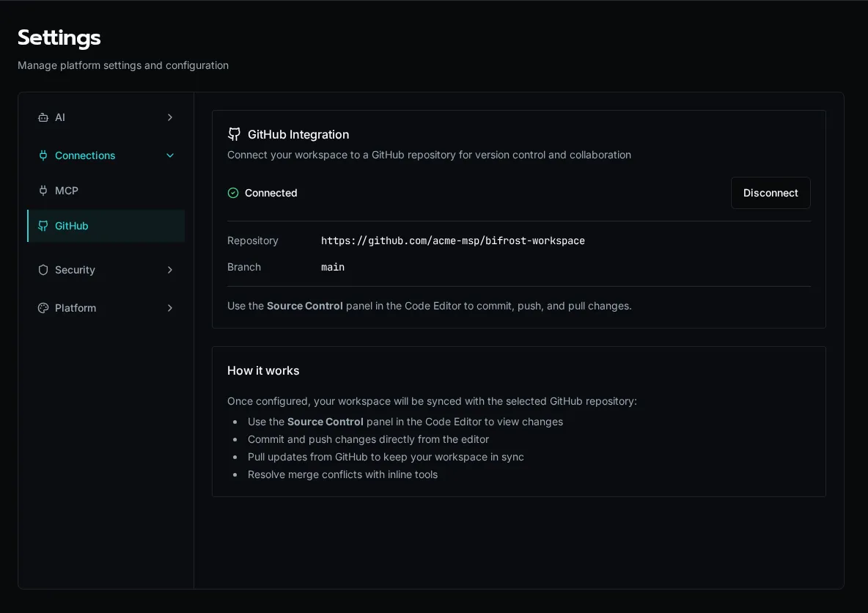Expand the AI section chevron
Image resolution: width=868 pixels, height=613 pixels.
coord(170,117)
